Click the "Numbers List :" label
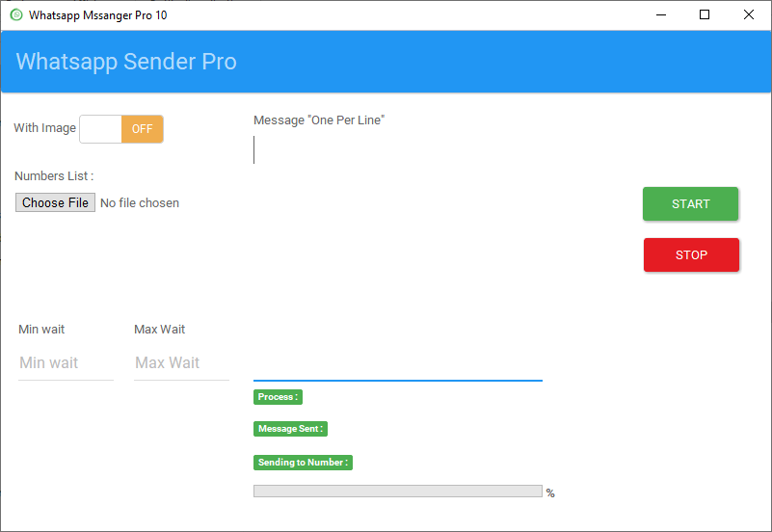Screen dimensions: 772x532 pos(54,176)
